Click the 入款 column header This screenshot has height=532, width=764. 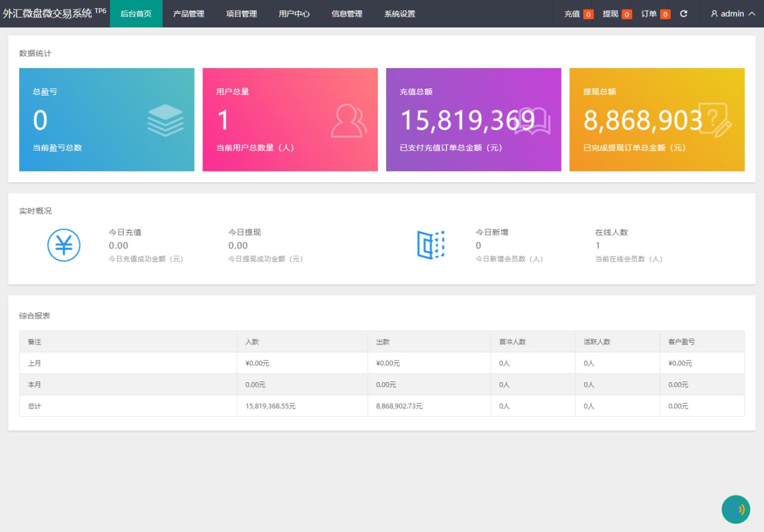tap(252, 342)
